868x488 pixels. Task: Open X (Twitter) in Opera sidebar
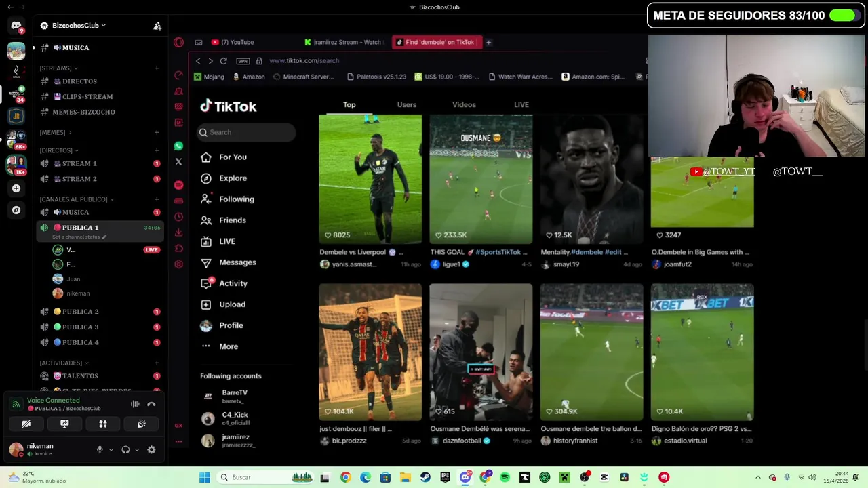click(178, 162)
